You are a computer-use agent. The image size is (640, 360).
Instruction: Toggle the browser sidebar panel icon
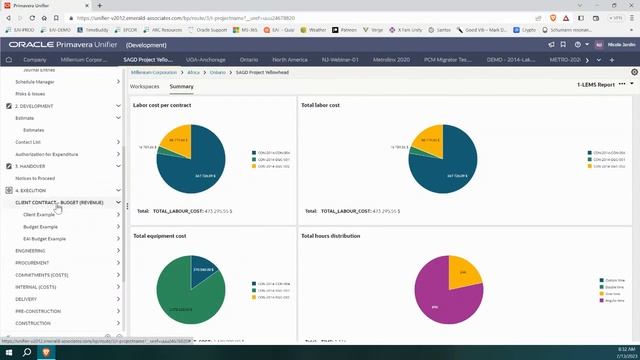pos(581,18)
